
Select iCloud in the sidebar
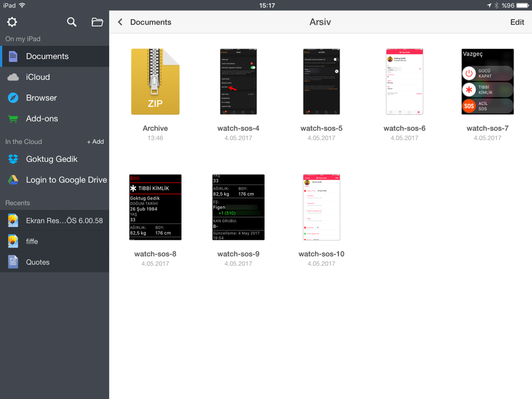tap(38, 77)
